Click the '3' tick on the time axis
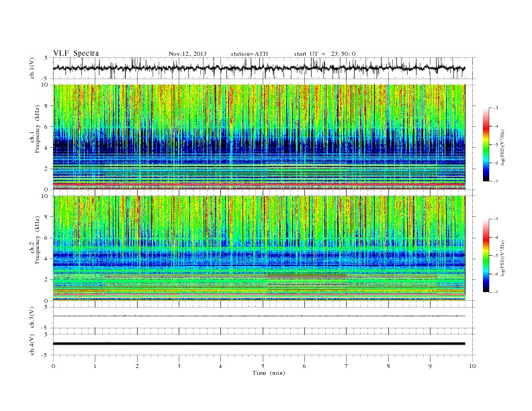This screenshot has width=532, height=411. (x=179, y=366)
